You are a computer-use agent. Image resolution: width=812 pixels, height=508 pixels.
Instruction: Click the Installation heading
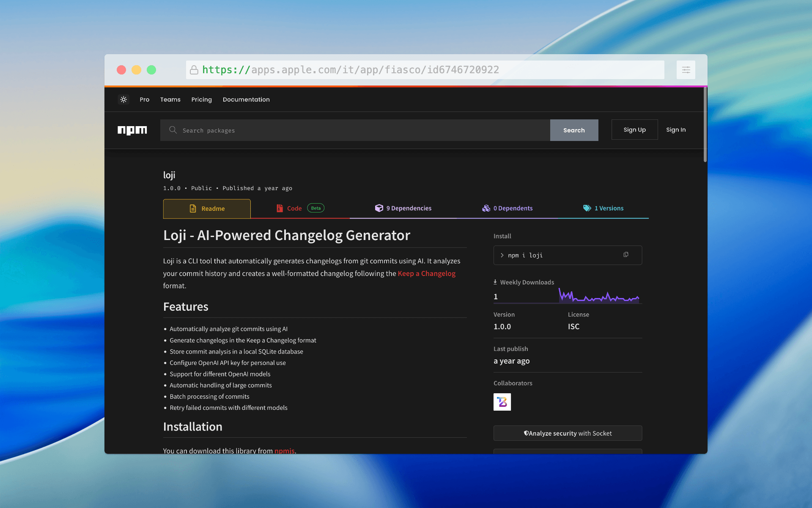point(192,427)
